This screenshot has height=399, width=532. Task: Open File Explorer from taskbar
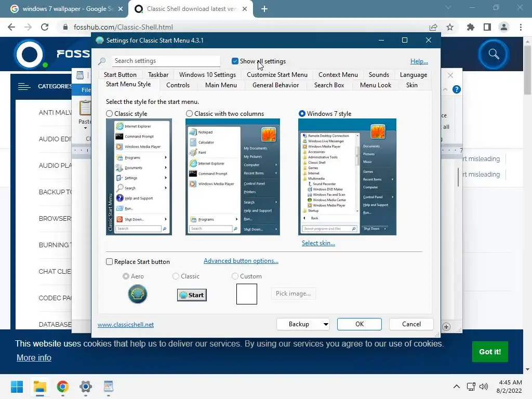click(x=39, y=387)
